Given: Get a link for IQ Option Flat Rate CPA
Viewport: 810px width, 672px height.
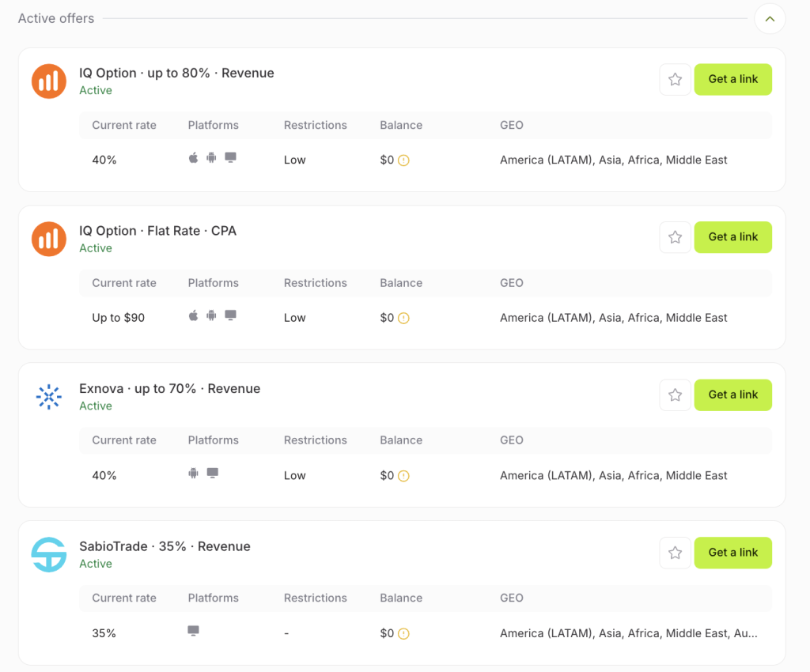Looking at the screenshot, I should coord(732,237).
